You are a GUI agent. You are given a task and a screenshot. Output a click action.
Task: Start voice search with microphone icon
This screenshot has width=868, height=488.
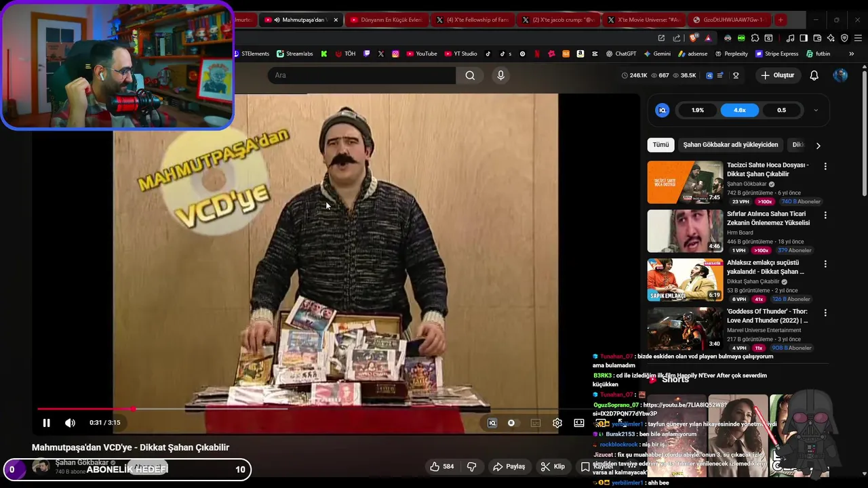pos(501,75)
